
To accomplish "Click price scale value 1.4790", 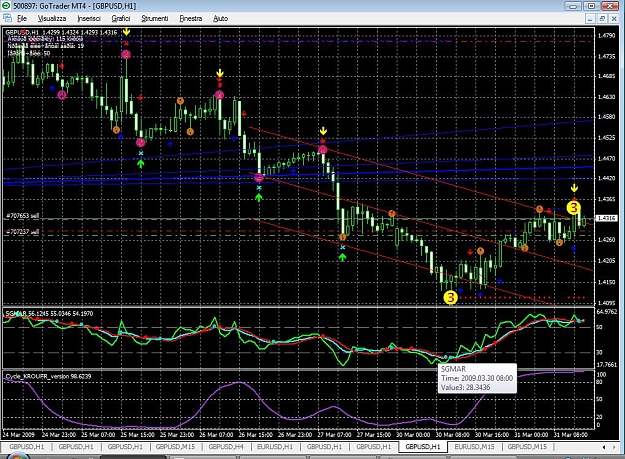I will point(607,35).
